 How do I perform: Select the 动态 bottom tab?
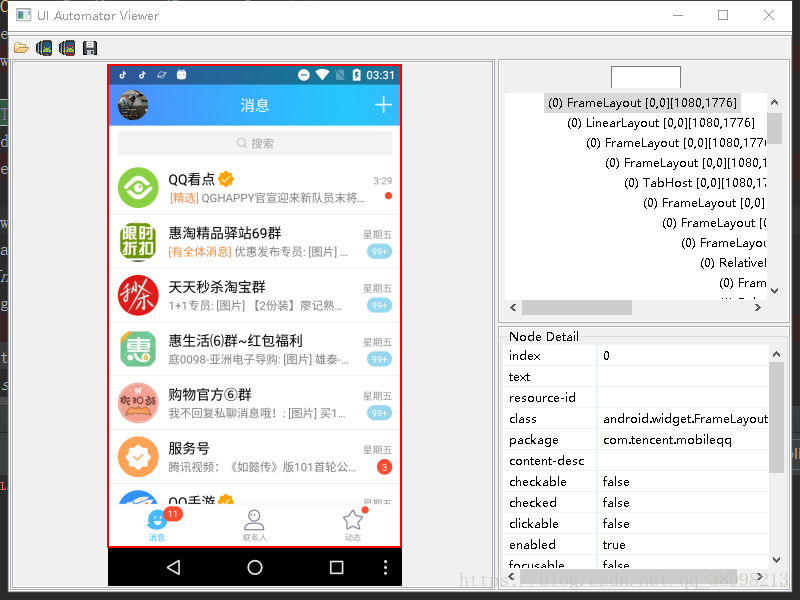point(353,526)
